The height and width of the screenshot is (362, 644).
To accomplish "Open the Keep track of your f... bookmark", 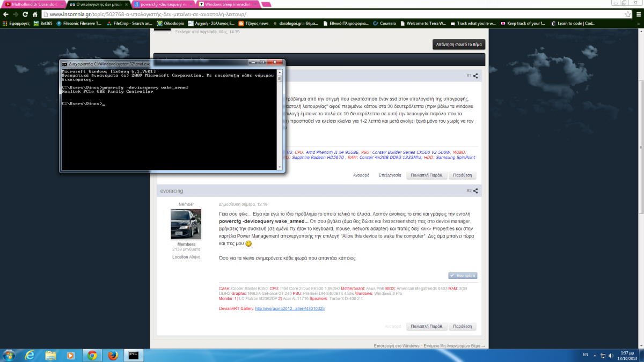I will (522, 24).
